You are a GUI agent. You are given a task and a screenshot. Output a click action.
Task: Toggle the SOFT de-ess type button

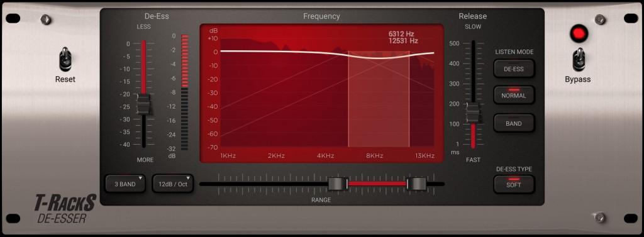pyautogui.click(x=514, y=184)
